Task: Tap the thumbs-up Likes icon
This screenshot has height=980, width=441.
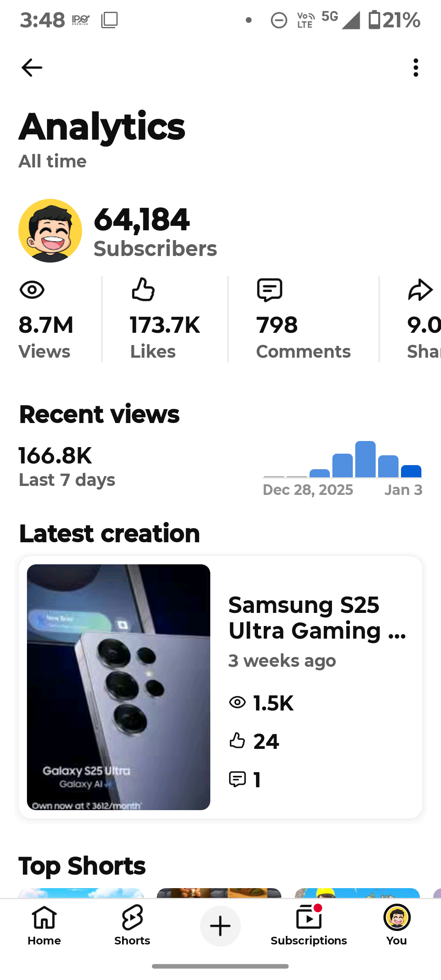Action: pyautogui.click(x=143, y=290)
